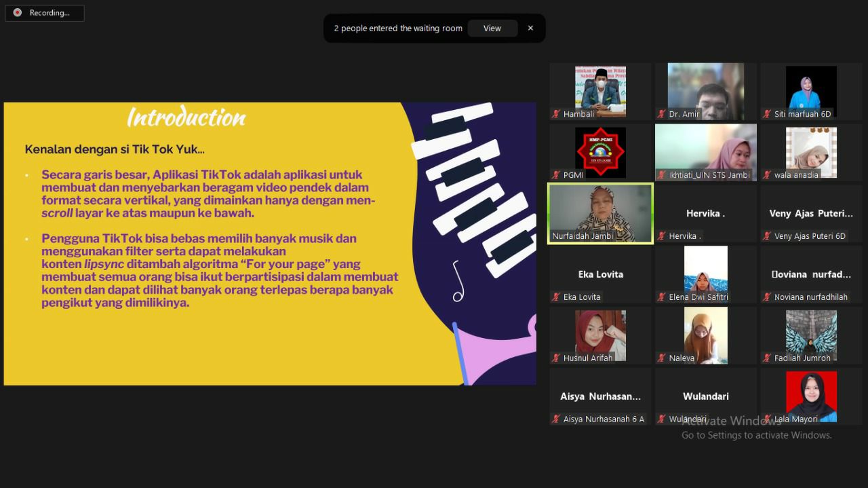The image size is (868, 488).
Task: Click the '2 people entered the waiting room' message
Action: (x=398, y=29)
